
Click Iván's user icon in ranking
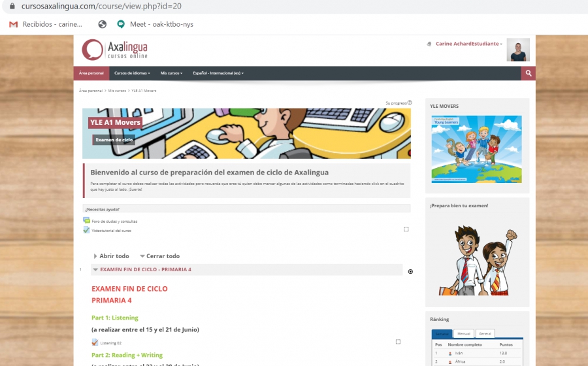(x=450, y=353)
